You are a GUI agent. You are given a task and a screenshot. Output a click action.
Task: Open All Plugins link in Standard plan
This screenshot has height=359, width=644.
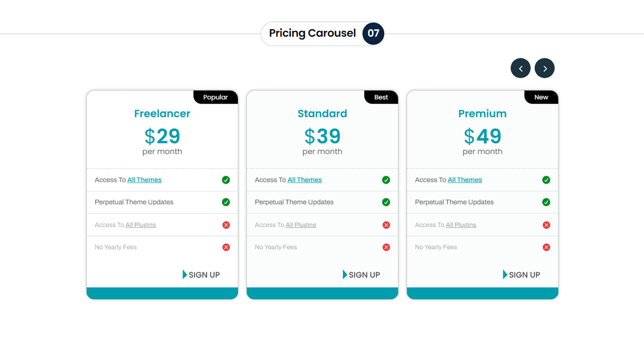point(301,225)
